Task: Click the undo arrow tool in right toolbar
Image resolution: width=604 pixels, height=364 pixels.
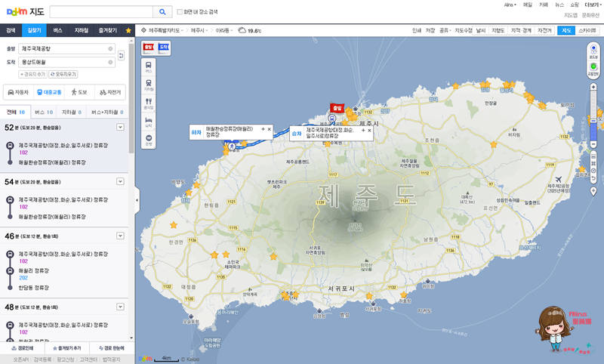Action: coord(593,178)
